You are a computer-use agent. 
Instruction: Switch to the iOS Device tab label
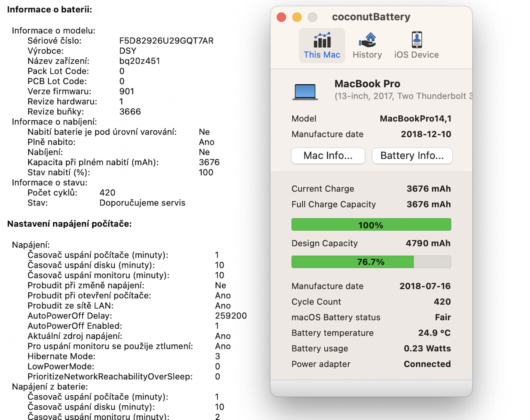pyautogui.click(x=416, y=55)
